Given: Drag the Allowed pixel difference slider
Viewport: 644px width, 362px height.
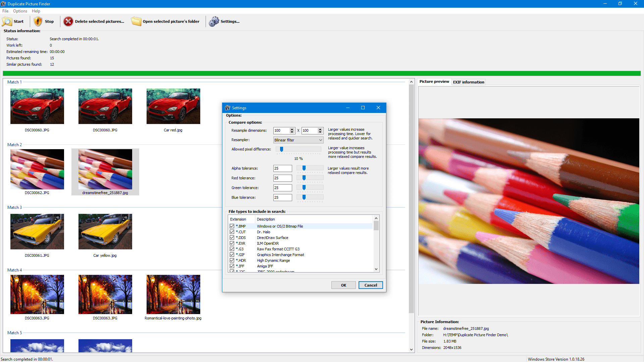Looking at the screenshot, I should tap(281, 148).
